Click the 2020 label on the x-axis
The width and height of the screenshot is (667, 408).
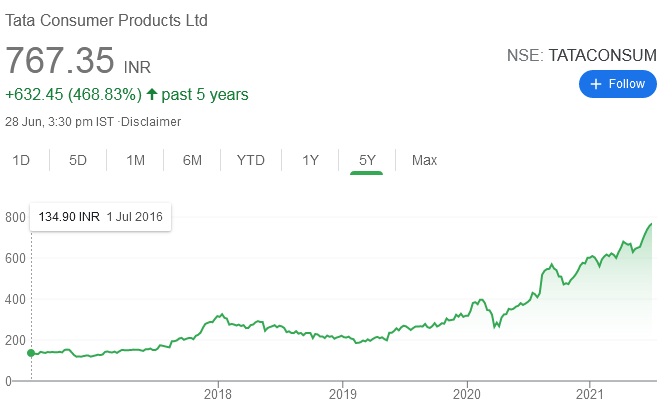467,394
